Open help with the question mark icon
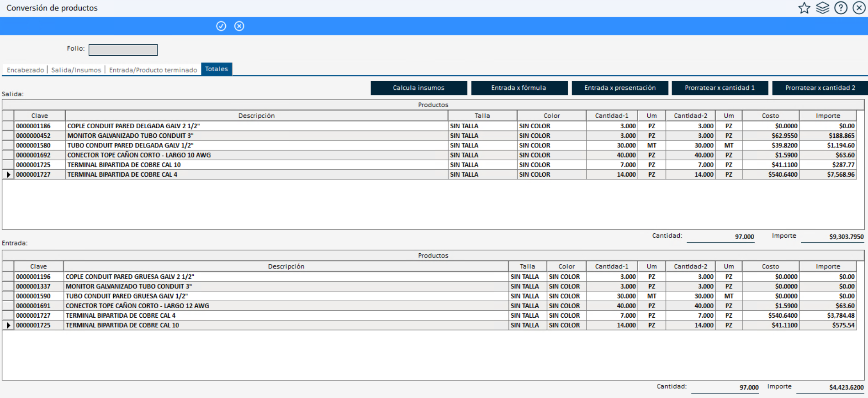The height and width of the screenshot is (398, 868). tap(841, 8)
